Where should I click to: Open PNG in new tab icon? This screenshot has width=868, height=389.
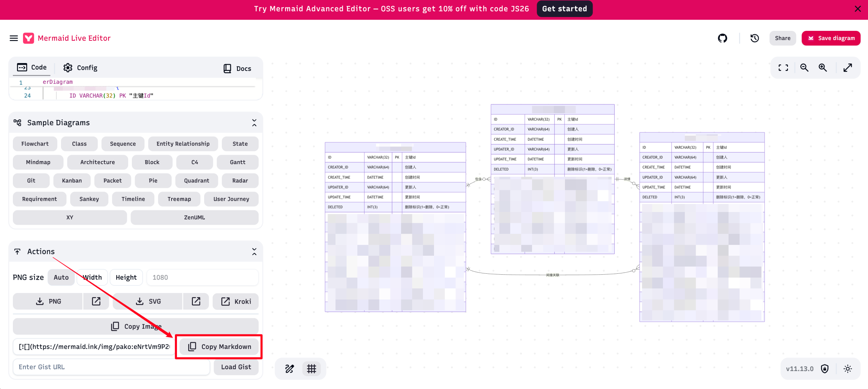(96, 301)
